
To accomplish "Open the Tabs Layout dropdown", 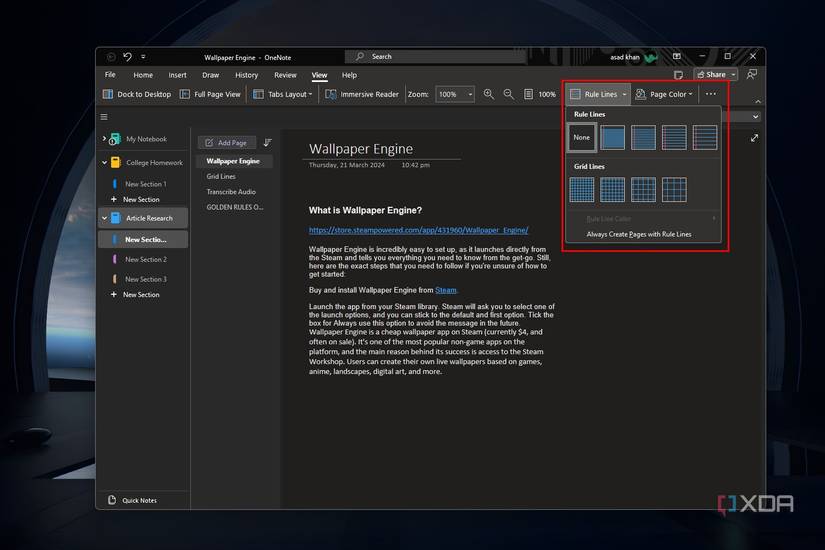I will (x=283, y=94).
